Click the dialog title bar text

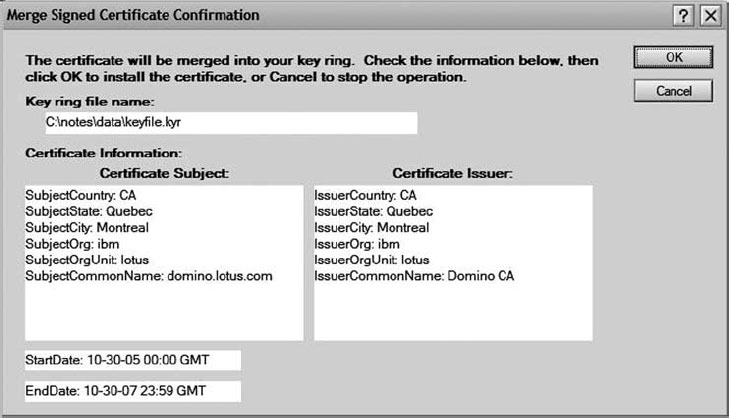[133, 15]
